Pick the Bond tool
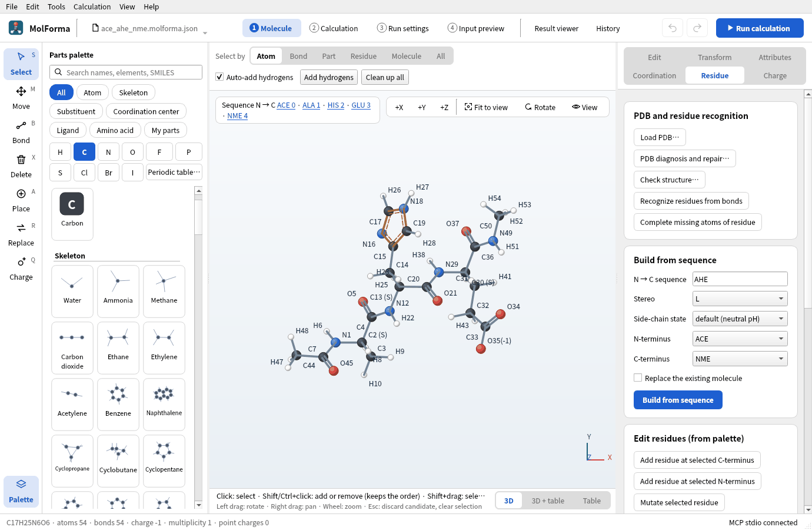 click(x=21, y=132)
